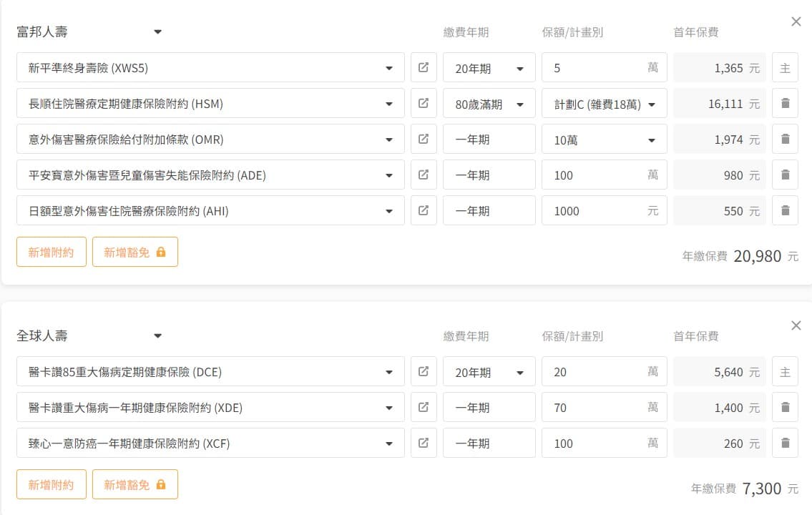Open 10萬 coverage dropdown for OMR

pyautogui.click(x=604, y=139)
